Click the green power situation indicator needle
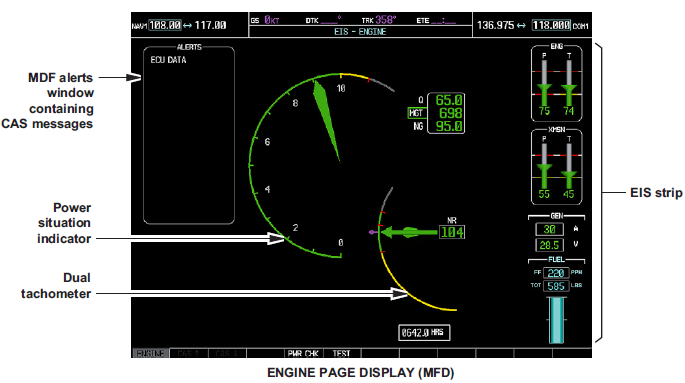685x383 pixels. [326, 120]
